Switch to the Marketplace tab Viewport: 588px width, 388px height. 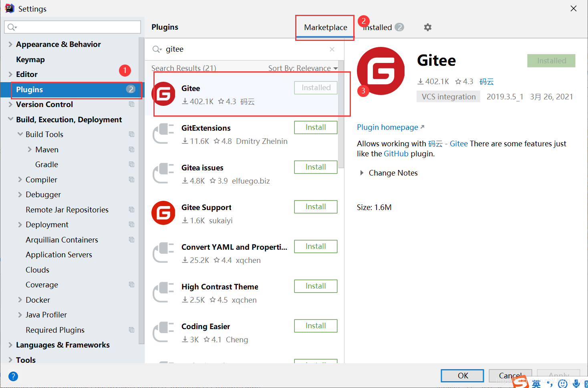point(326,27)
